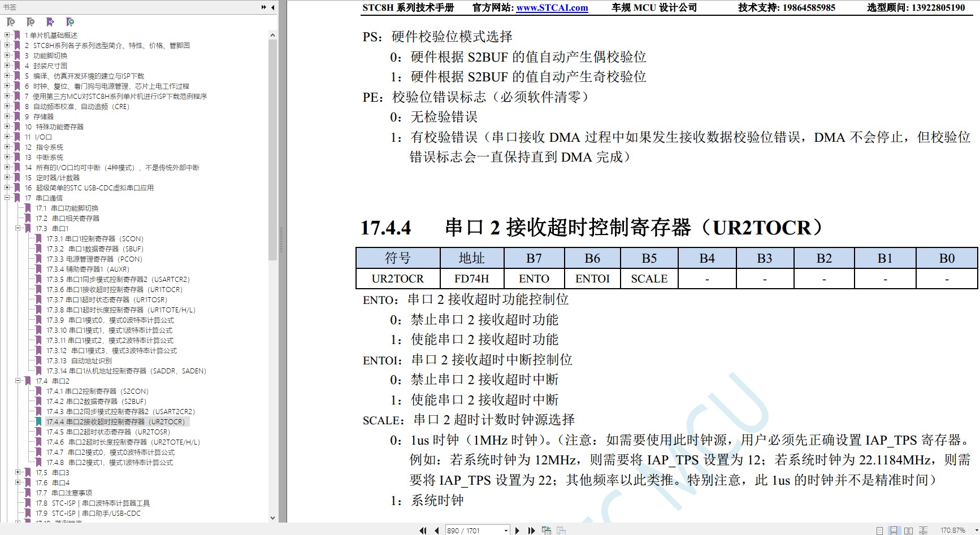Screen dimensions: 980x535
Task: Open bookmark 17.8 STC-ISP 串口波特率计算器工具
Action: click(93, 503)
